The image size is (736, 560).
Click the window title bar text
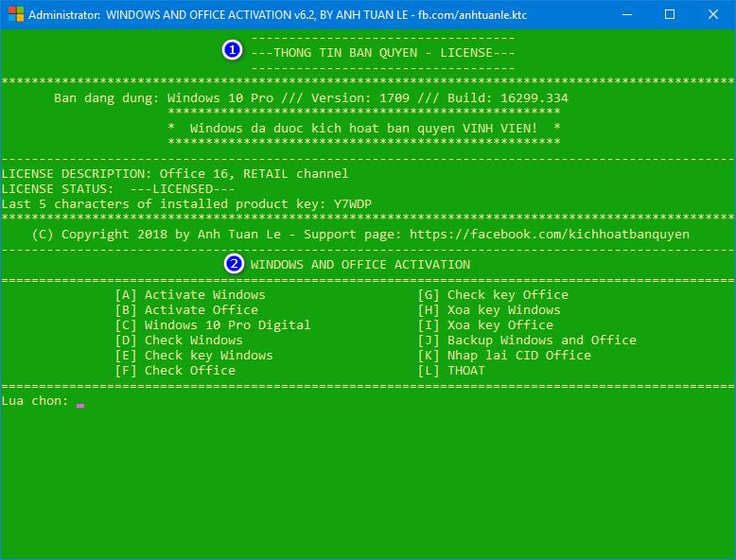point(277,15)
